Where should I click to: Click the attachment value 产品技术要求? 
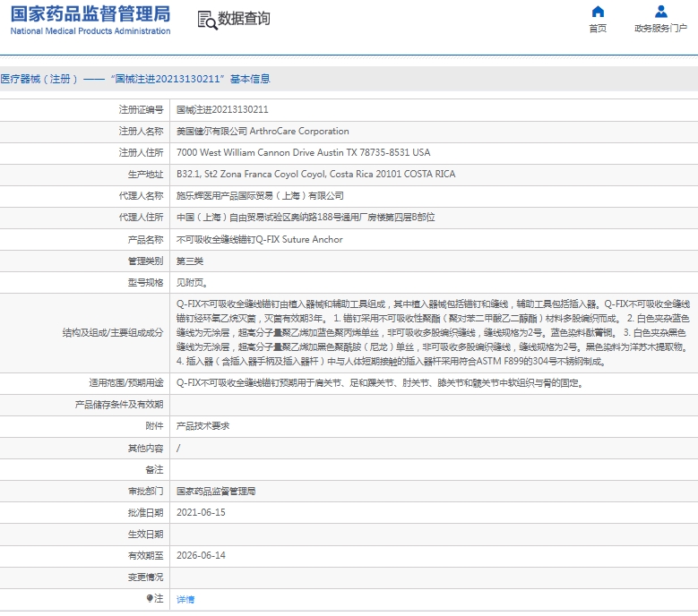pos(203,426)
